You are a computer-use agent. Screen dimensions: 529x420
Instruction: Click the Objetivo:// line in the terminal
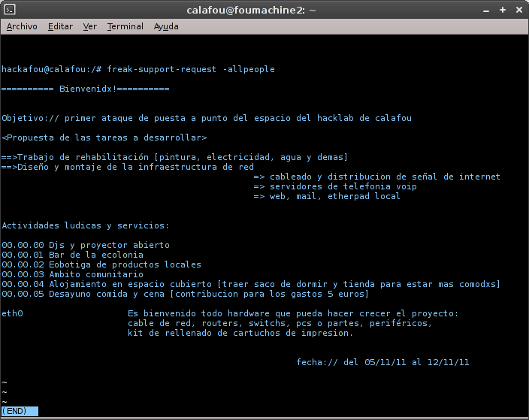coord(207,118)
